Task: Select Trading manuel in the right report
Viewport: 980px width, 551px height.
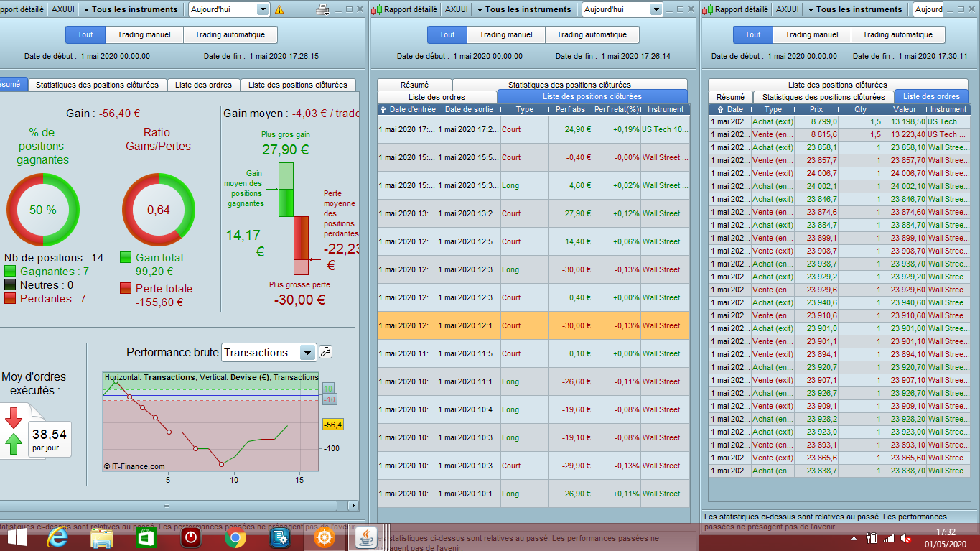Action: [x=812, y=34]
